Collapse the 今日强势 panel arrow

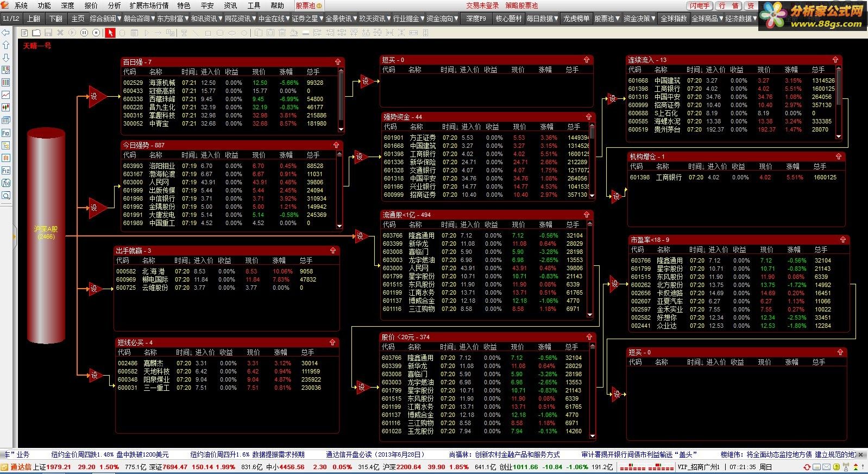tap(336, 145)
